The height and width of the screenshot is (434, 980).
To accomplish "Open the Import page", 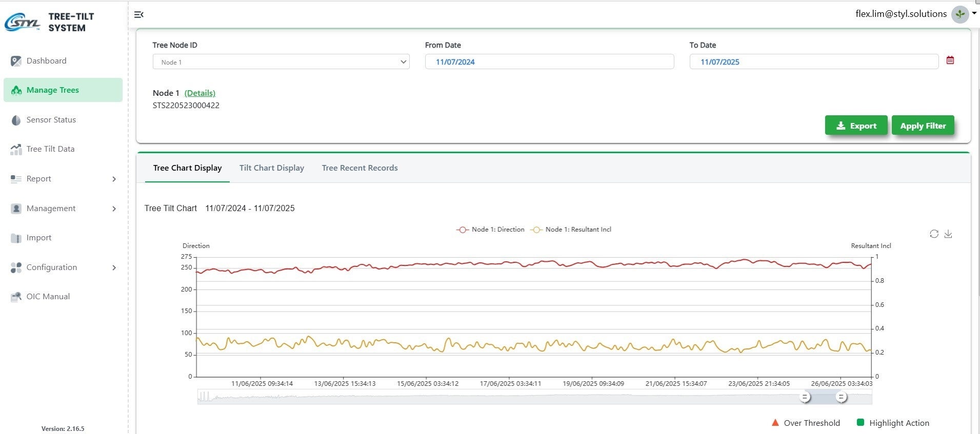I will (39, 238).
